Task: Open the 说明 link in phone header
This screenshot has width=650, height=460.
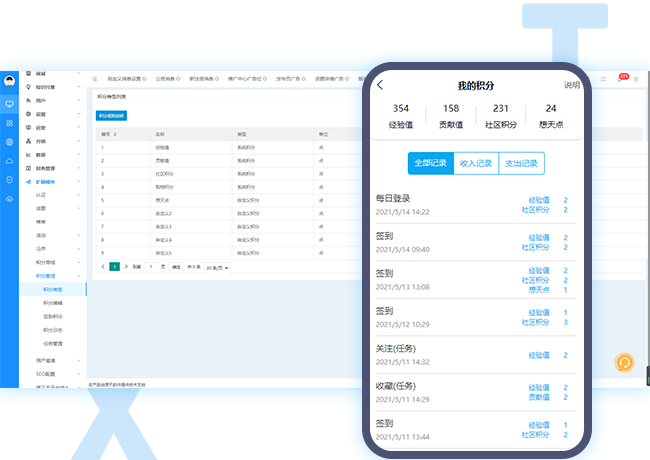Action: pyautogui.click(x=571, y=86)
